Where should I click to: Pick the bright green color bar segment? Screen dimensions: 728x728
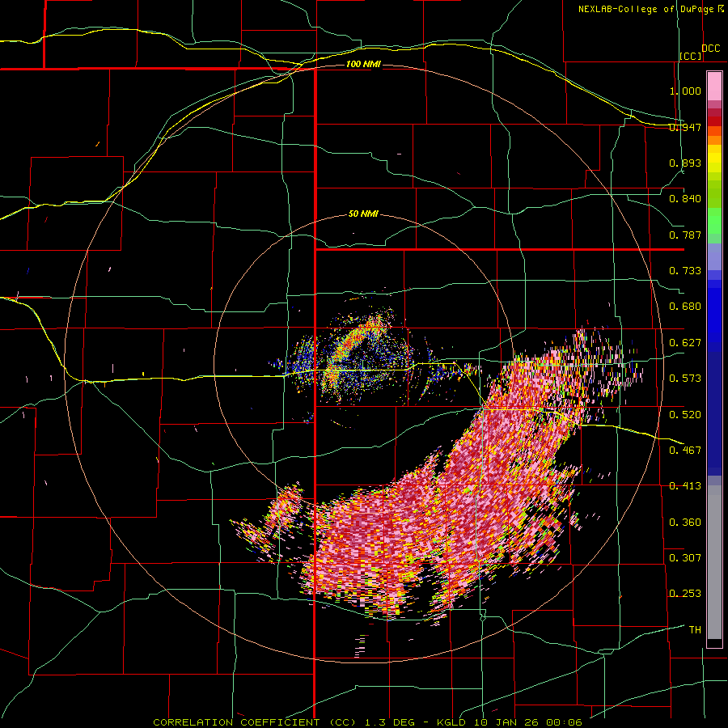coord(714,221)
